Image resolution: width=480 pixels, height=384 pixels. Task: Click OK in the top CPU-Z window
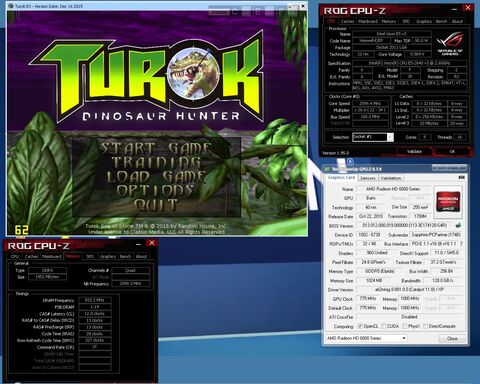pyautogui.click(x=452, y=151)
